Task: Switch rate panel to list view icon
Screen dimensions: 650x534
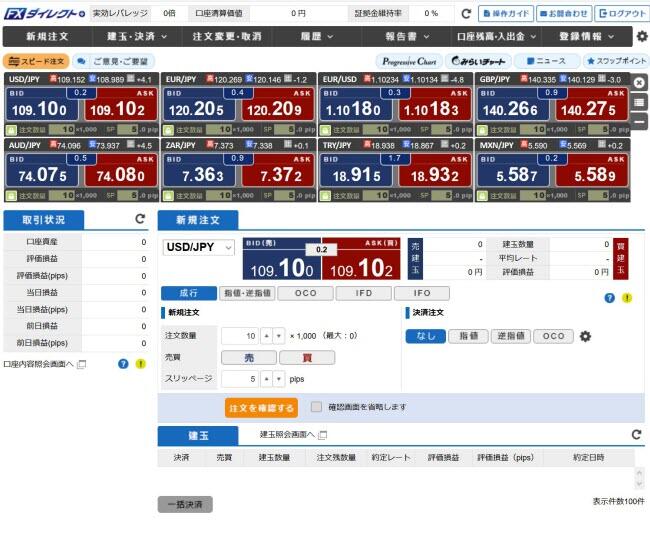Action: click(639, 102)
